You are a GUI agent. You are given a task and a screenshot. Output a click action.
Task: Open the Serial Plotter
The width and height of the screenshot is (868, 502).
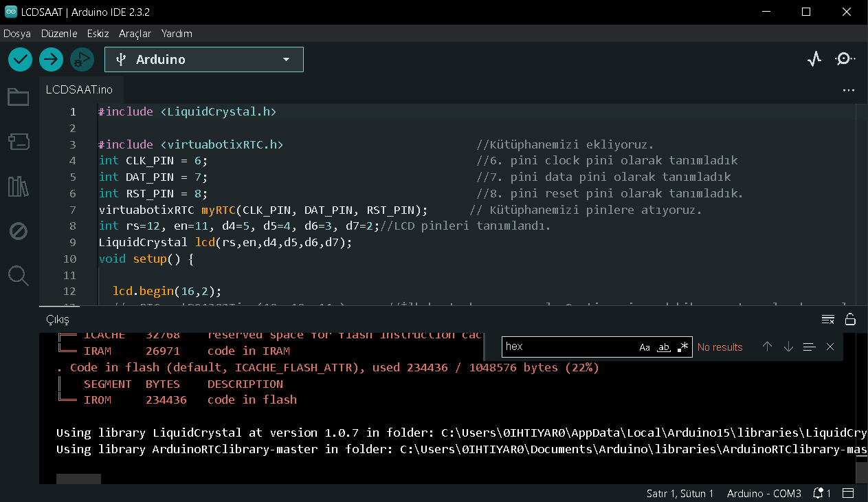click(814, 59)
